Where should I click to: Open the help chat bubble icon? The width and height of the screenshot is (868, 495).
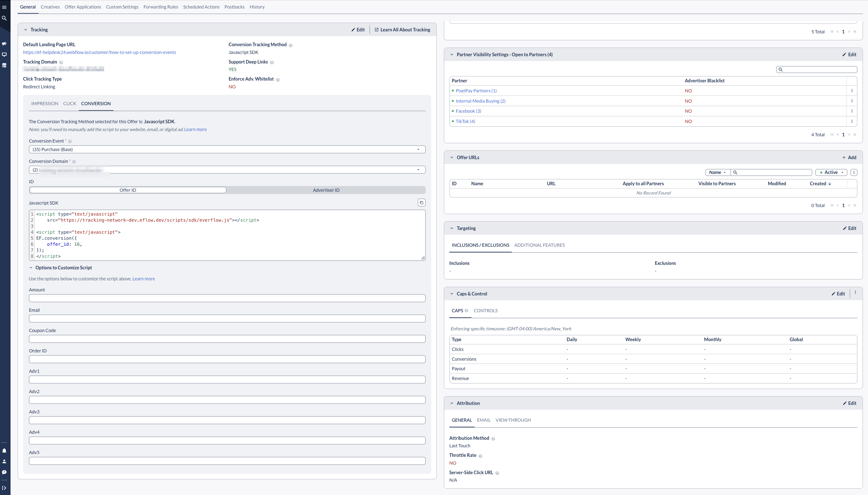(5, 472)
